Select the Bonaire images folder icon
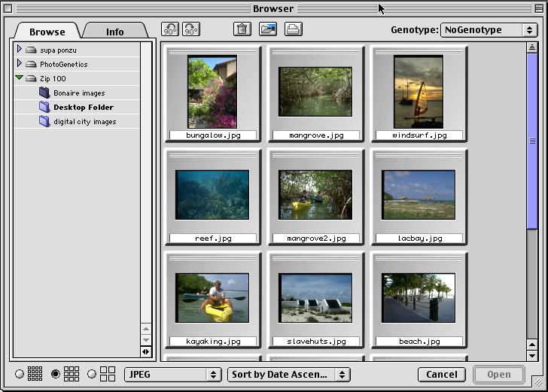 (44, 93)
